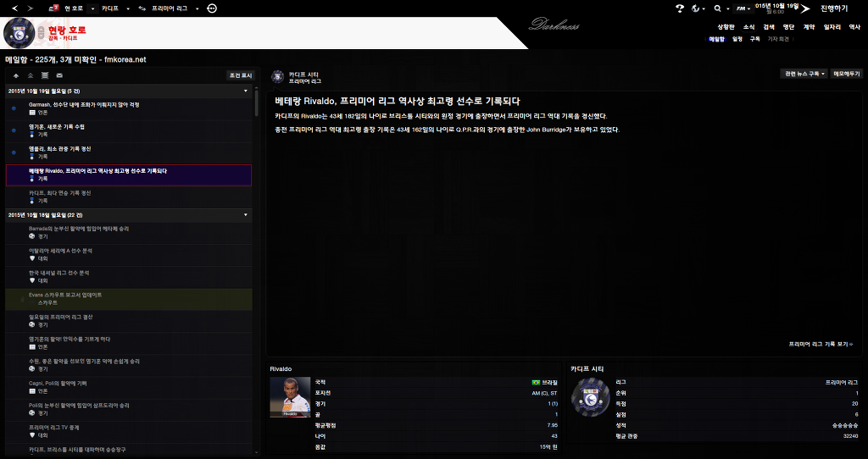Click the inbox list scrollbar
Image resolution: width=868 pixels, height=459 pixels.
pyautogui.click(x=256, y=102)
